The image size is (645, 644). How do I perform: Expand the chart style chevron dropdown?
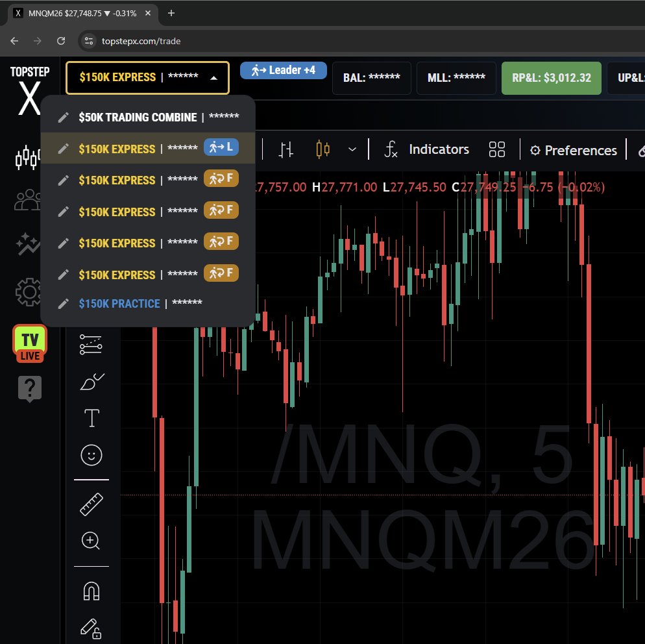click(352, 149)
